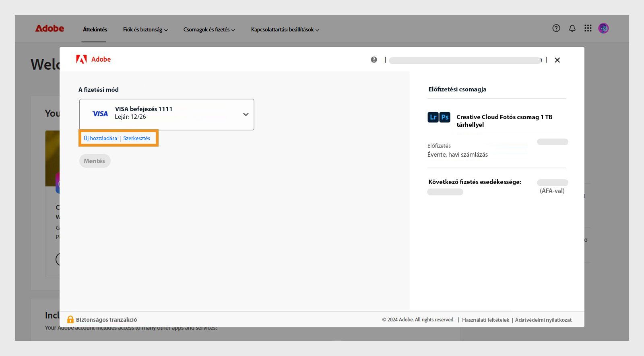
Task: Open Kapcsolattartási beállítások menu
Action: [285, 30]
